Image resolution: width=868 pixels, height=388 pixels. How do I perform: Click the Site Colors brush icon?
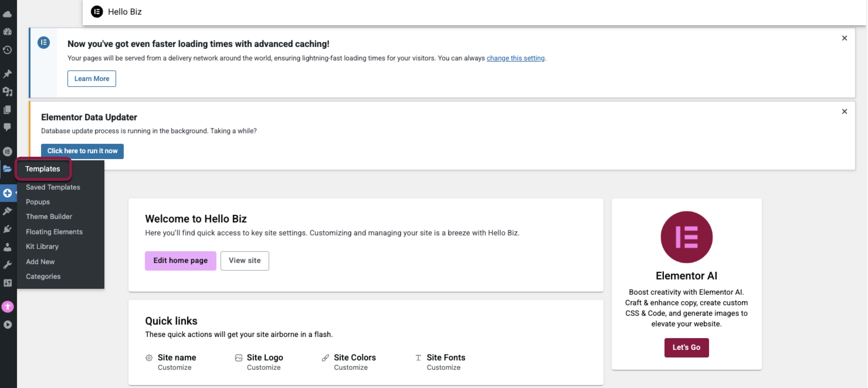[x=325, y=358]
